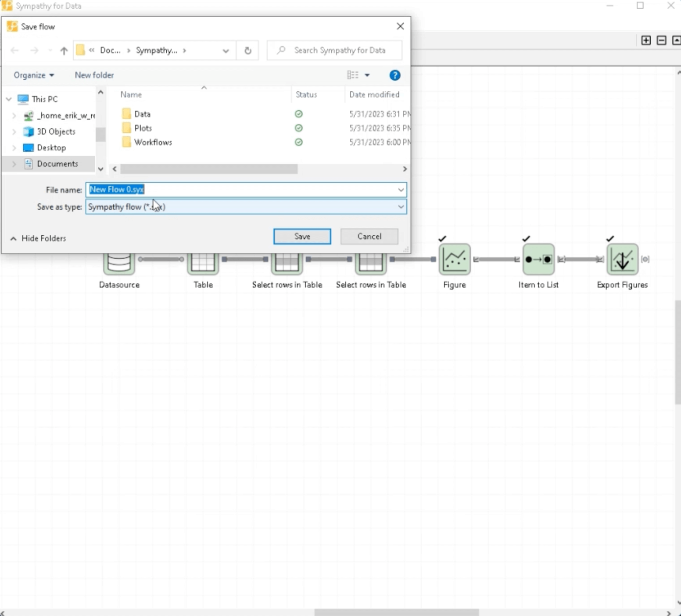
Task: Select Desktop in navigation tree
Action: click(x=51, y=148)
